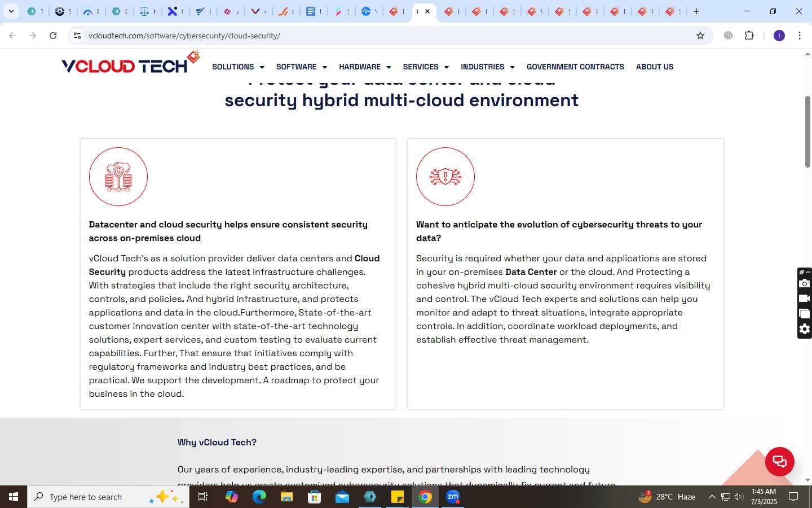Screen dimensions: 812x508
Task: Go back to previous page
Action: tap(12, 36)
